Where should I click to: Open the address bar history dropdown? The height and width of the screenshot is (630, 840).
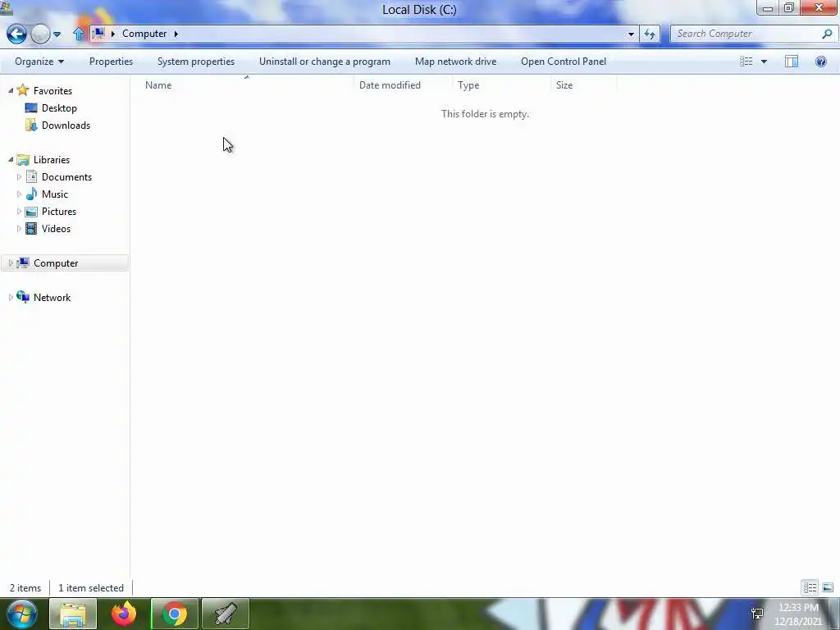pos(631,34)
